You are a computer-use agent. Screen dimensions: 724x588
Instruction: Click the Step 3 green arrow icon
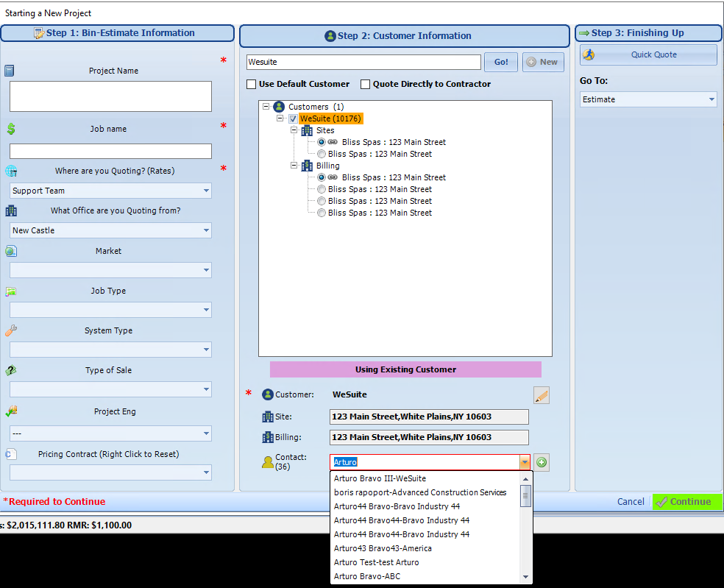[584, 33]
